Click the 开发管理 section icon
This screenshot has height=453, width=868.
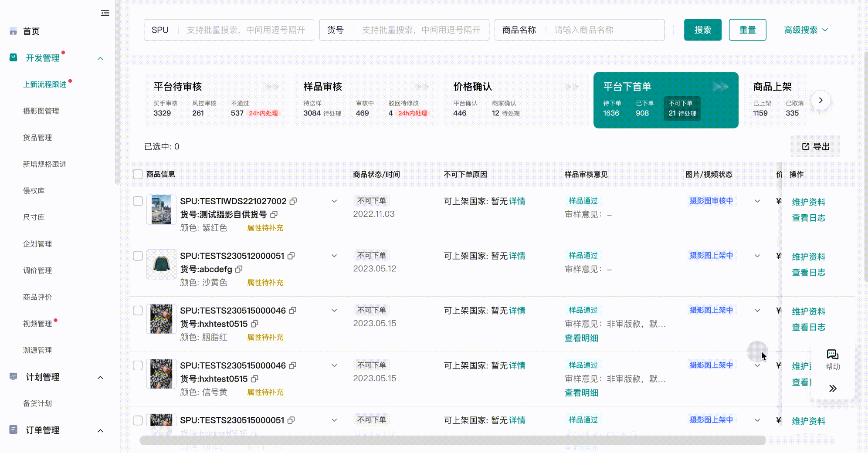pos(14,57)
